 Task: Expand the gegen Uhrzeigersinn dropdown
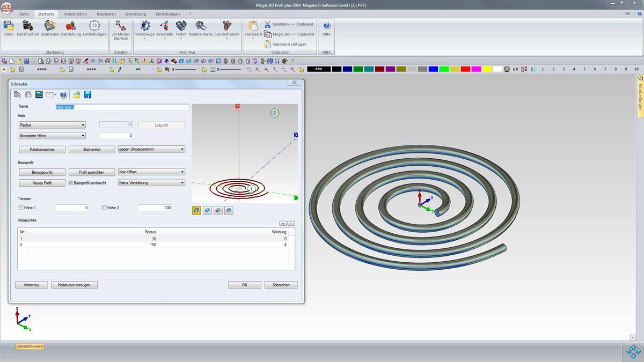tap(151, 149)
